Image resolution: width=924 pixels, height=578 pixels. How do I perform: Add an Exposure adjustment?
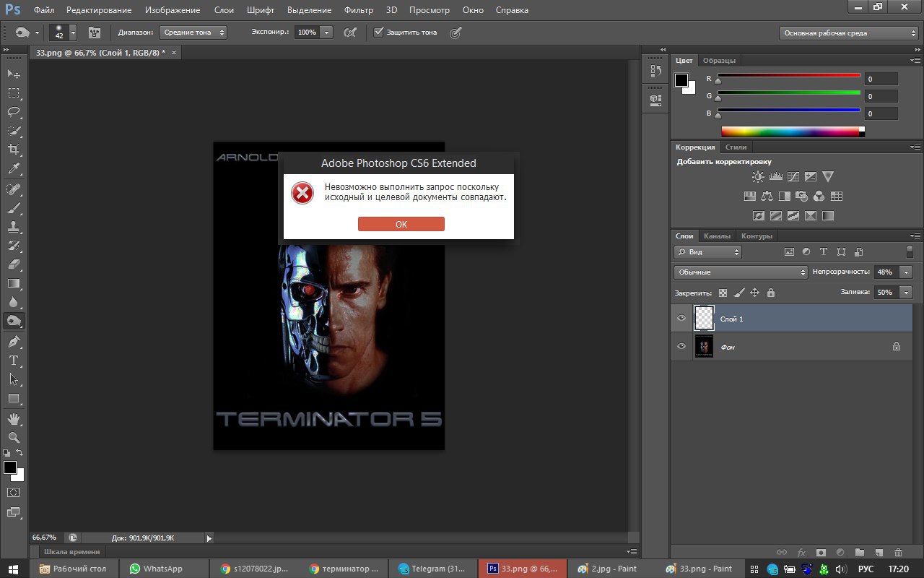click(811, 176)
